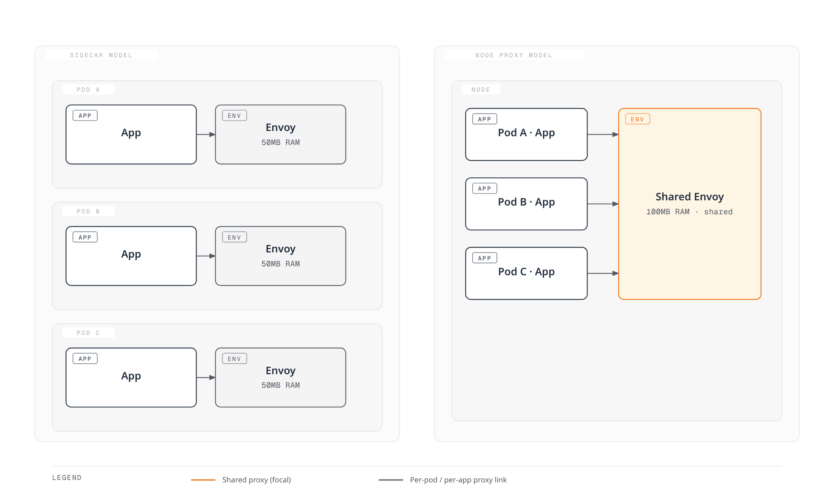The width and height of the screenshot is (834, 504).
Task: Click the APP tag on Pod A · App
Action: point(485,119)
